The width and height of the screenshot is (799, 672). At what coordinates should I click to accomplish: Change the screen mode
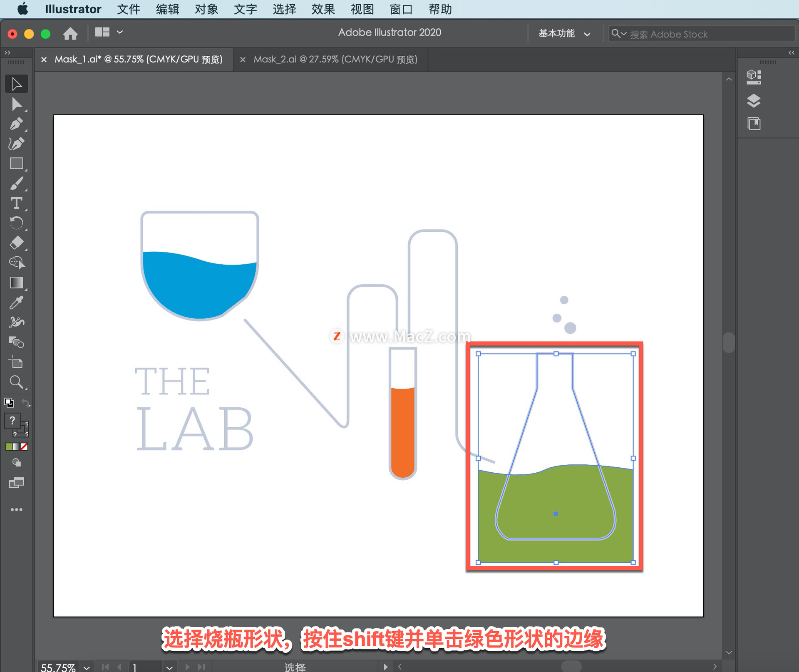[17, 483]
